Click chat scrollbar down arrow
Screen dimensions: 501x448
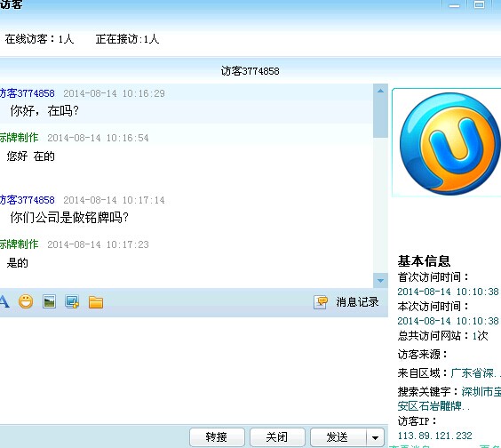(380, 280)
